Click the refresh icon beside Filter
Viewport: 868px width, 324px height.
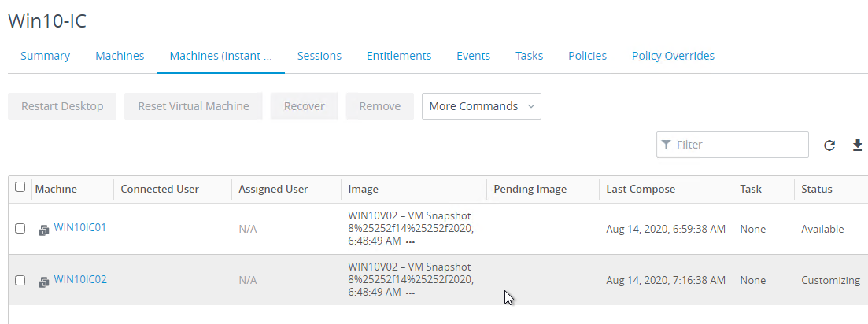(x=829, y=145)
